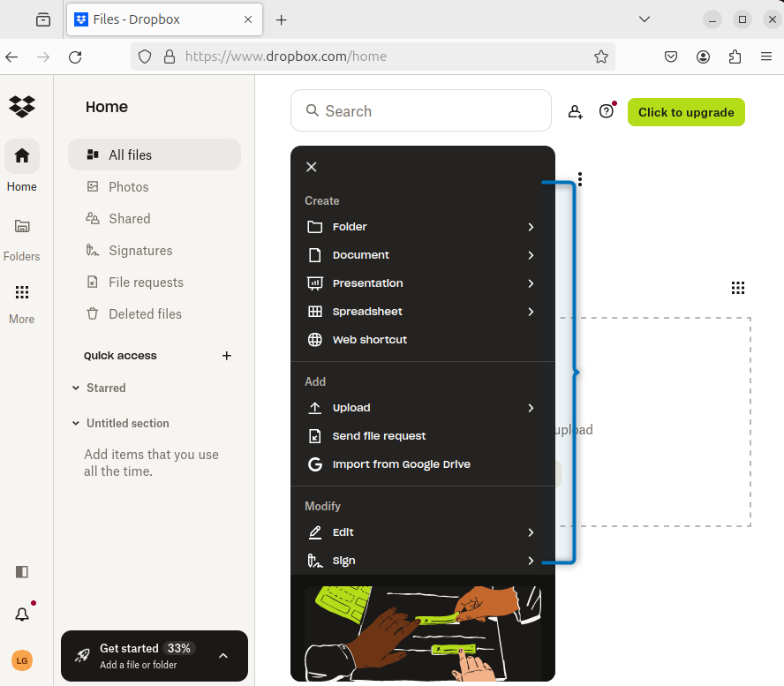Open the More apps grid icon
This screenshot has width=784, height=686.
point(22,292)
